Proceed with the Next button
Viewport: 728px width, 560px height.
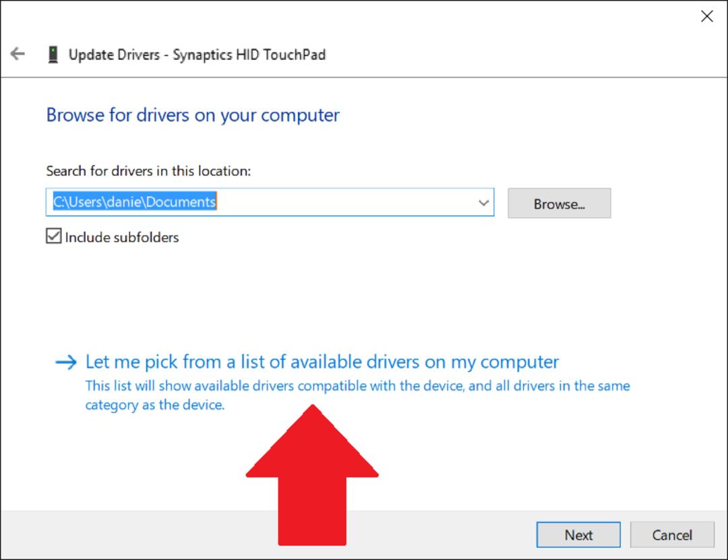click(578, 535)
